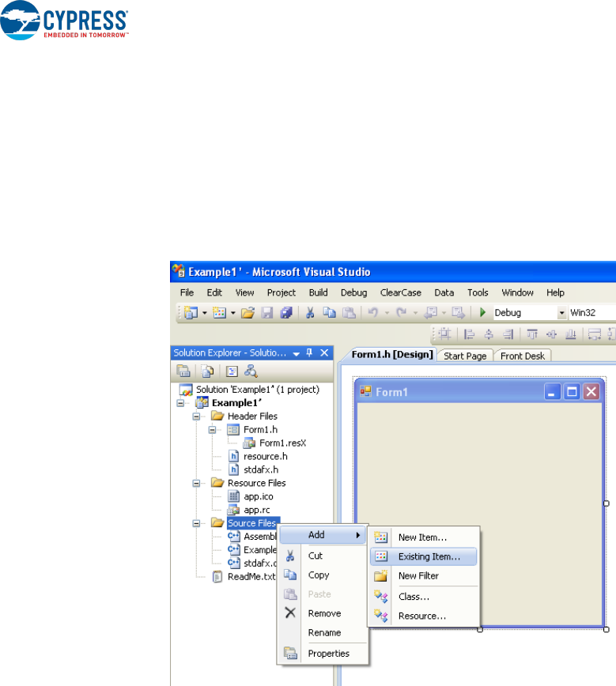Collapse the Header Files folder
The height and width of the screenshot is (686, 616).
tap(196, 416)
